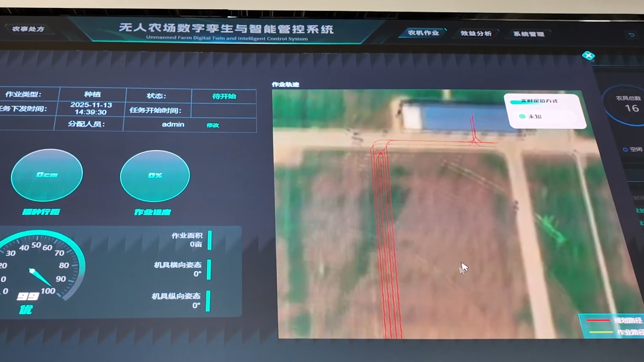Click the 机具横向姿态 indicator bar
644x362 pixels.
209,269
